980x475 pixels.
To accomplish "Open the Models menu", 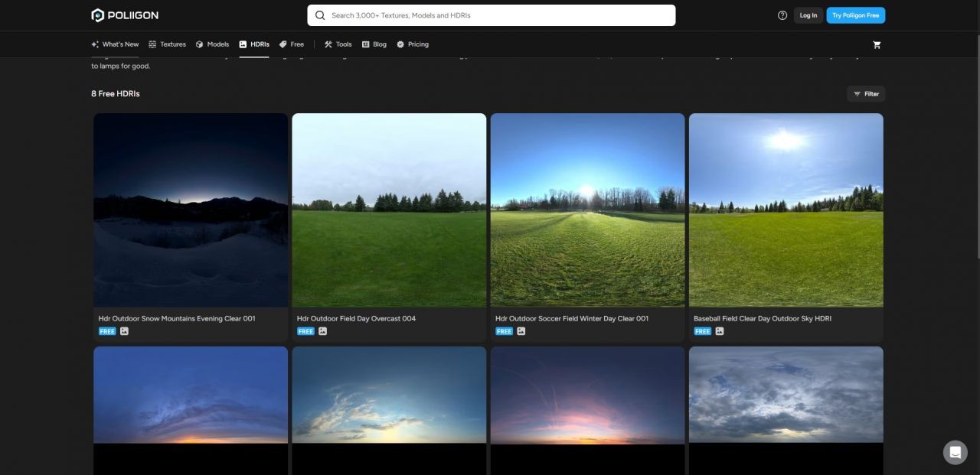I will click(x=212, y=44).
